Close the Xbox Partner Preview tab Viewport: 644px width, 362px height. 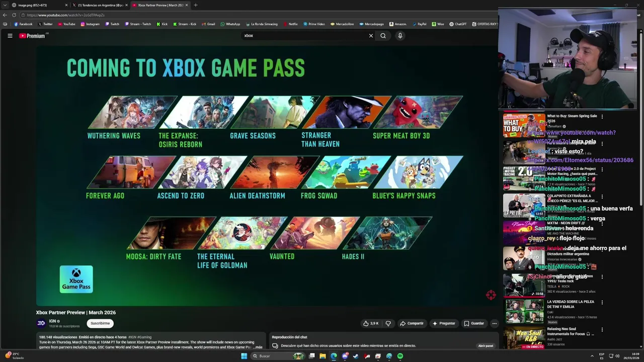187,5
